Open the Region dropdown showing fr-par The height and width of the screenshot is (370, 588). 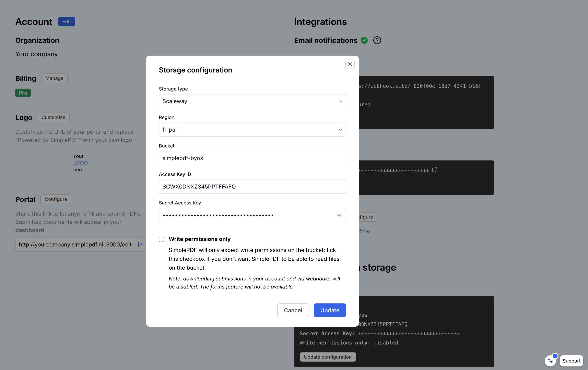coord(252,130)
